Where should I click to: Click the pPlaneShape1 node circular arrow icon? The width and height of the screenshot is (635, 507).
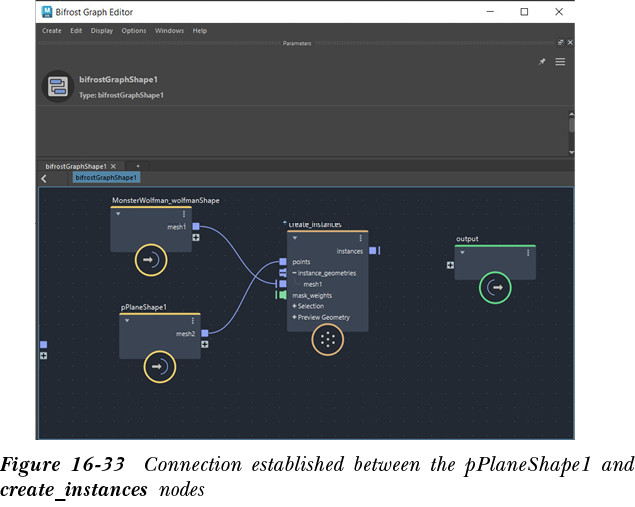[159, 367]
